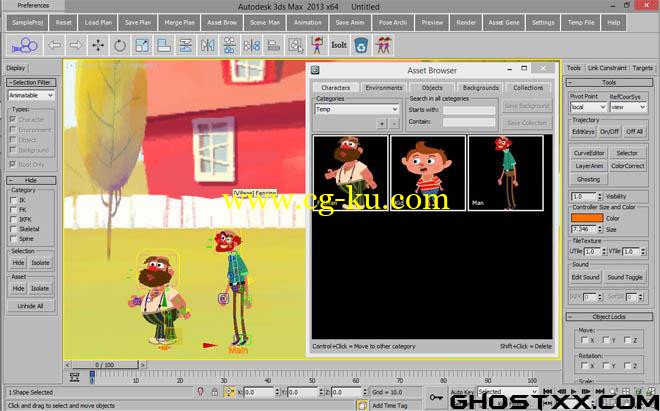
Task: Click the yellow absolute mode transform icon
Action: pyautogui.click(x=229, y=392)
